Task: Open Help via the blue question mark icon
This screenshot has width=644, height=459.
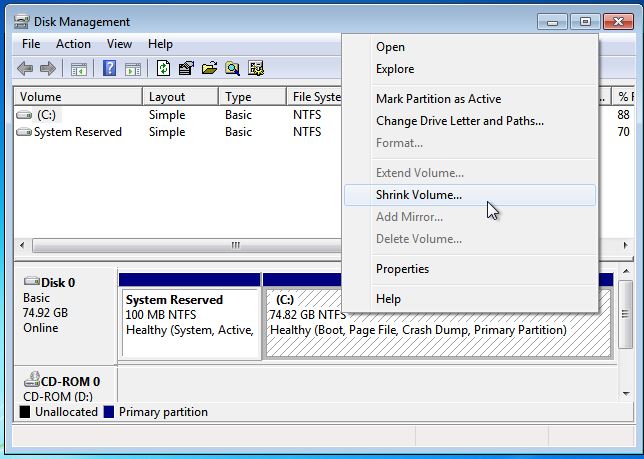Action: [x=109, y=68]
